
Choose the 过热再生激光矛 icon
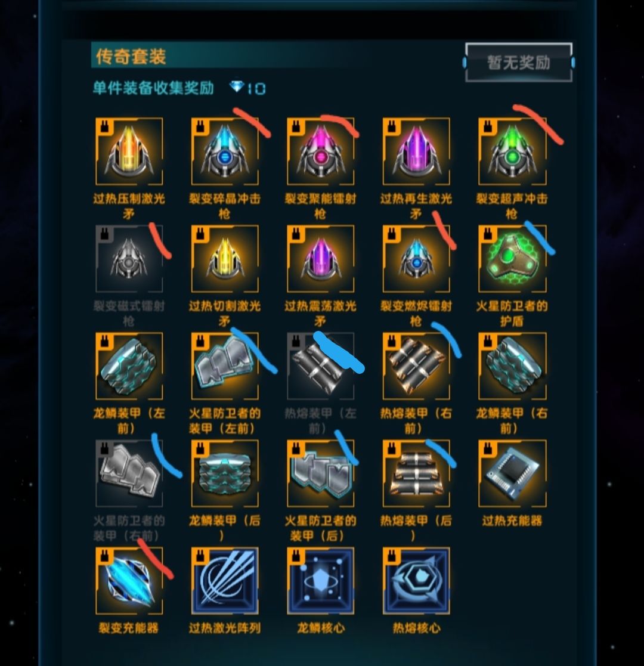pyautogui.click(x=416, y=151)
